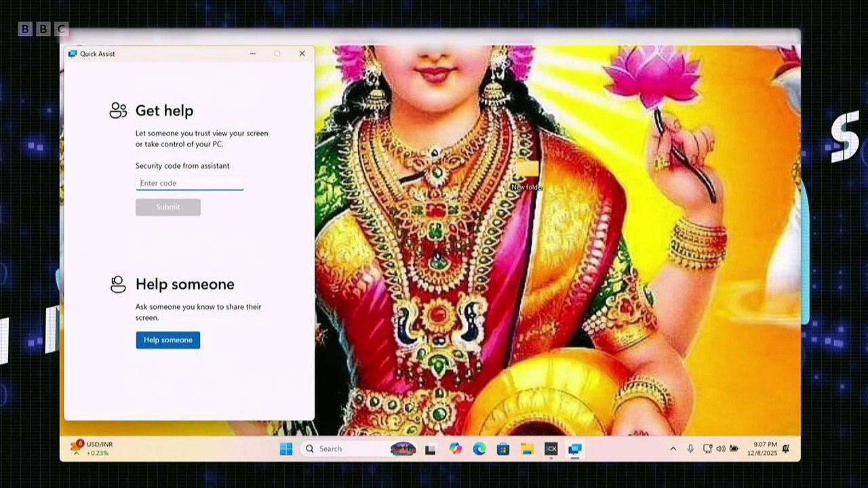Open File Explorer from the taskbar

pos(527,449)
